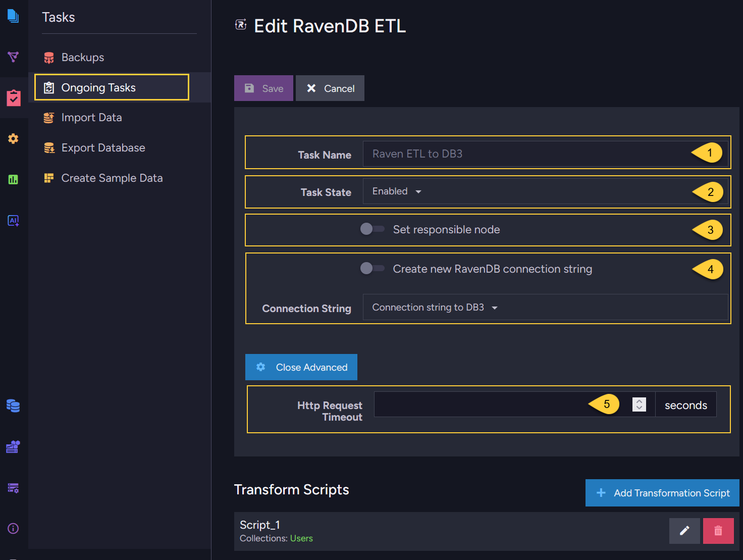
Task: Toggle Set responsible node switch
Action: 372,229
